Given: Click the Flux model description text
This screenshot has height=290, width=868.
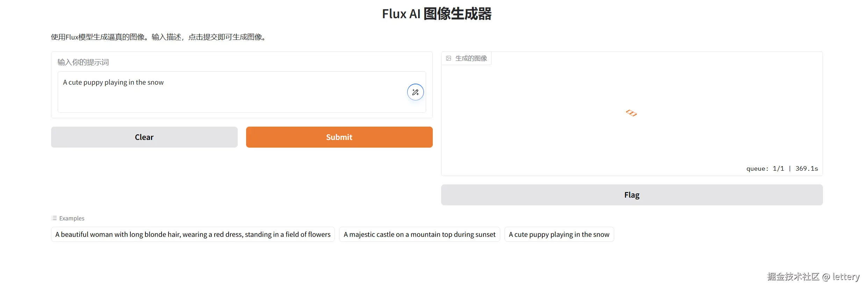Looking at the screenshot, I should [159, 37].
